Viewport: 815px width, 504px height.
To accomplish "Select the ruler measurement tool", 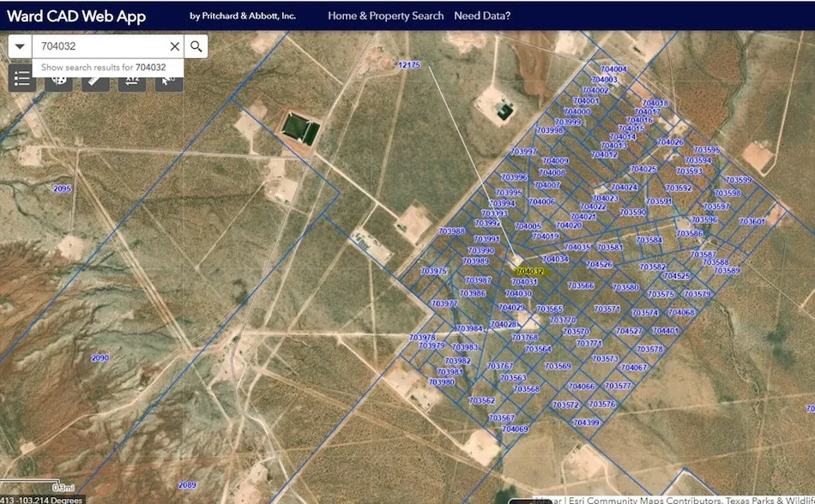I will [x=95, y=80].
